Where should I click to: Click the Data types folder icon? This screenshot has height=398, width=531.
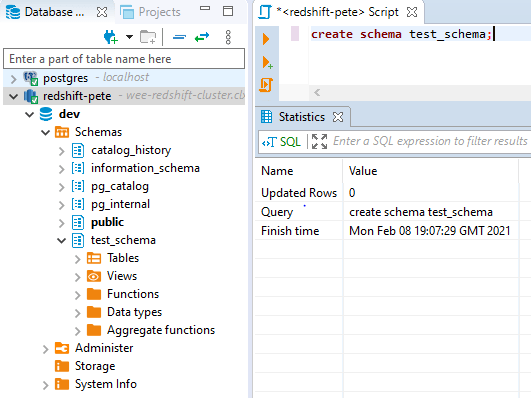click(94, 312)
